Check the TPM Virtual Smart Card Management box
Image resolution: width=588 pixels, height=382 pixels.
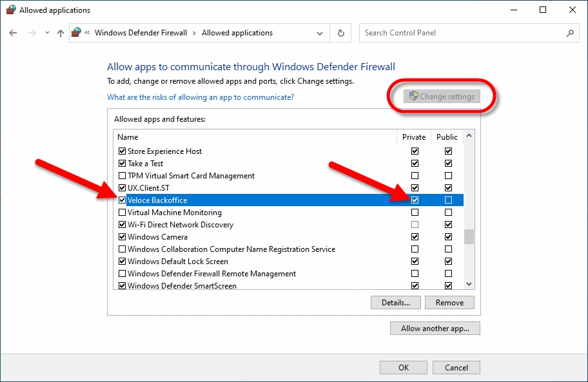122,176
